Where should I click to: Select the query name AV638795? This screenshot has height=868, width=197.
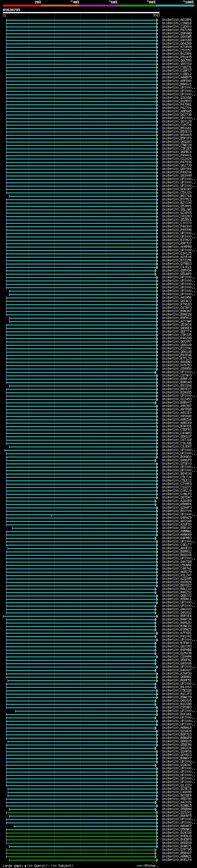tap(11, 10)
